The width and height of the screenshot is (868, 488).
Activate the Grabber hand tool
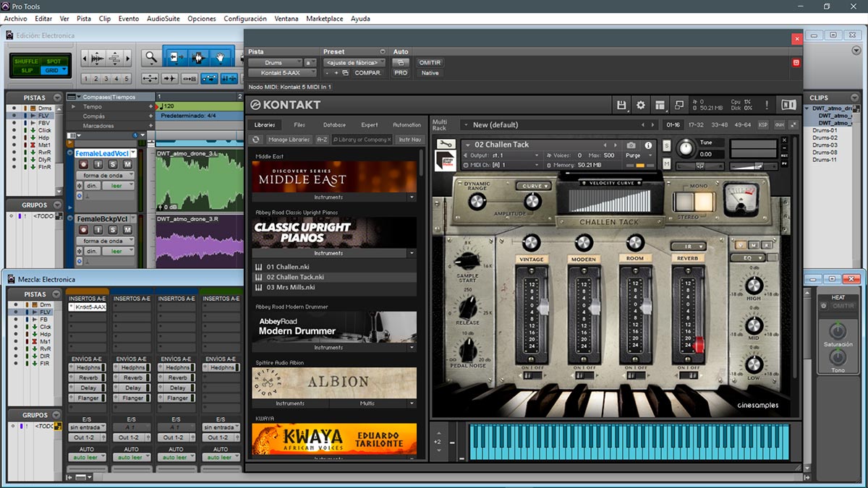point(221,57)
